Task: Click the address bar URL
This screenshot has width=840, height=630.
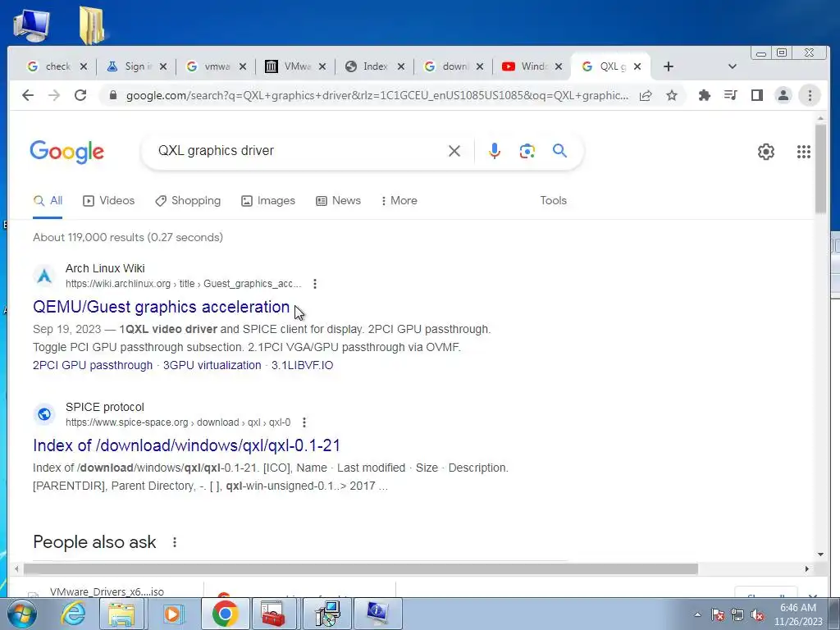Action: [x=377, y=95]
